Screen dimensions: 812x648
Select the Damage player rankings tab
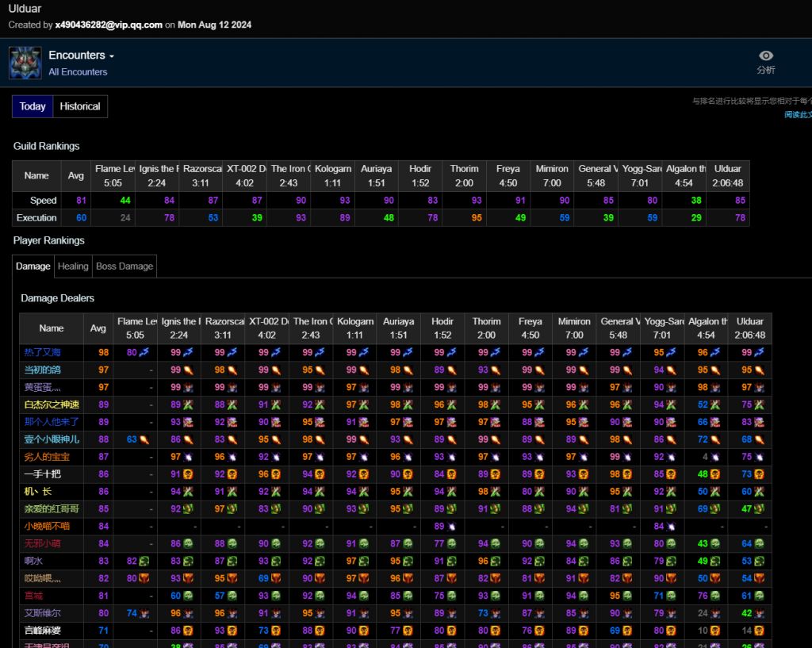(33, 266)
